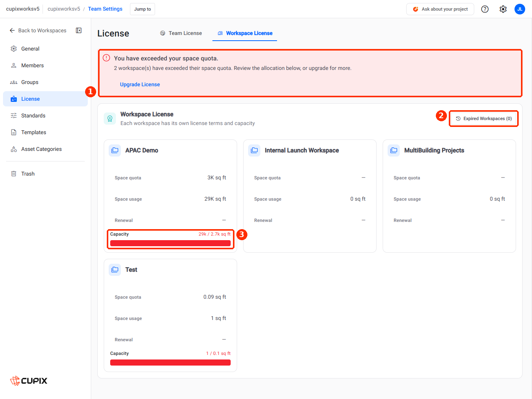Click the MultiBuilding Projects folder icon
Viewport: 532px width, 399px height.
[394, 150]
